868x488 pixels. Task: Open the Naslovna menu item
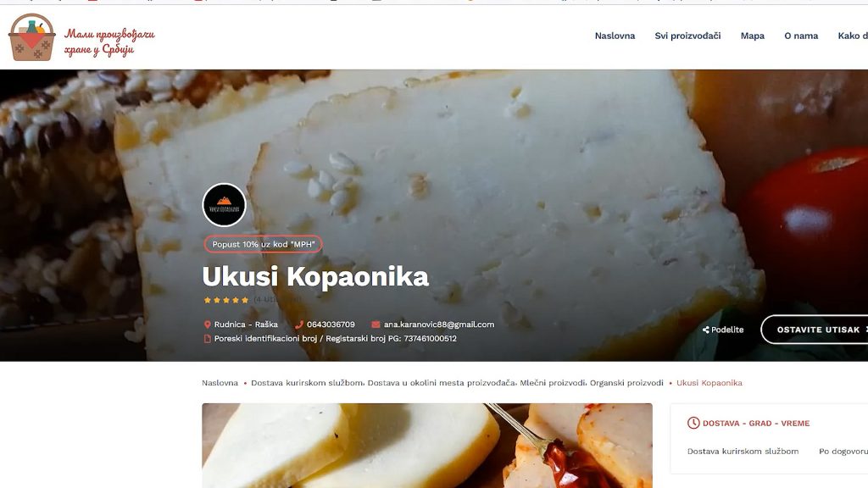(x=615, y=36)
